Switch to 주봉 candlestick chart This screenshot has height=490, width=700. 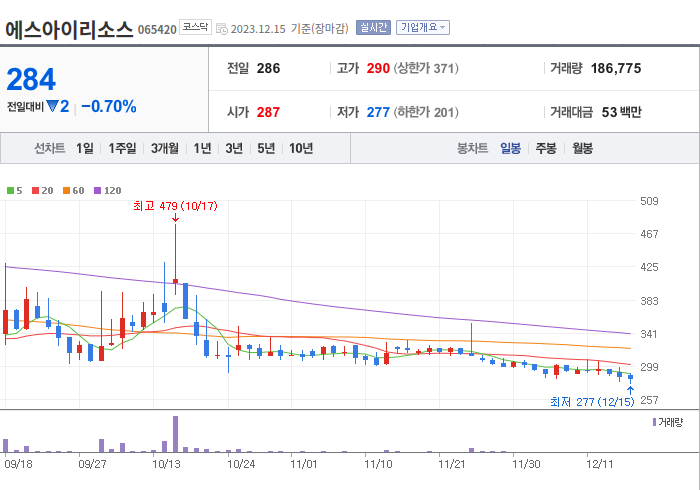coord(546,148)
